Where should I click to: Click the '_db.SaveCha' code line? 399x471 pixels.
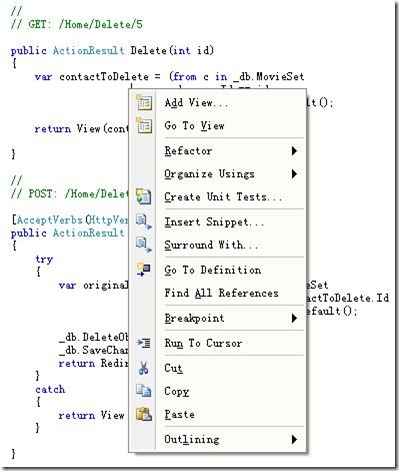pos(94,350)
